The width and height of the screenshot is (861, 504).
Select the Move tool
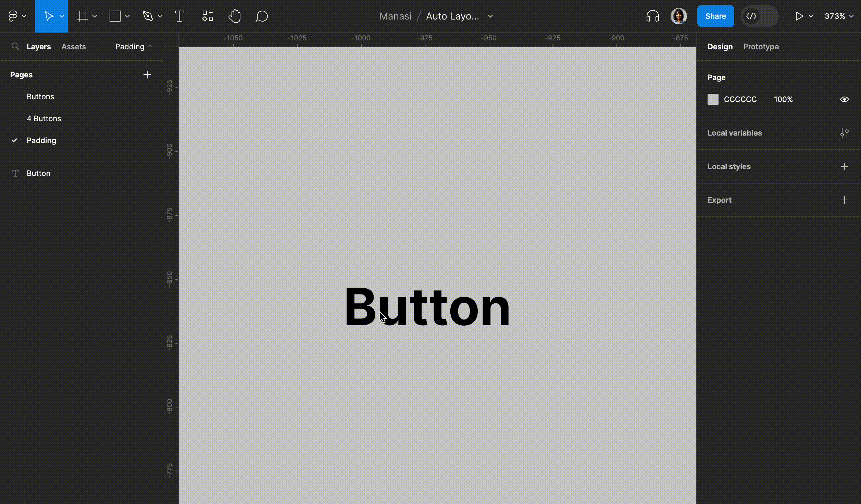(49, 16)
